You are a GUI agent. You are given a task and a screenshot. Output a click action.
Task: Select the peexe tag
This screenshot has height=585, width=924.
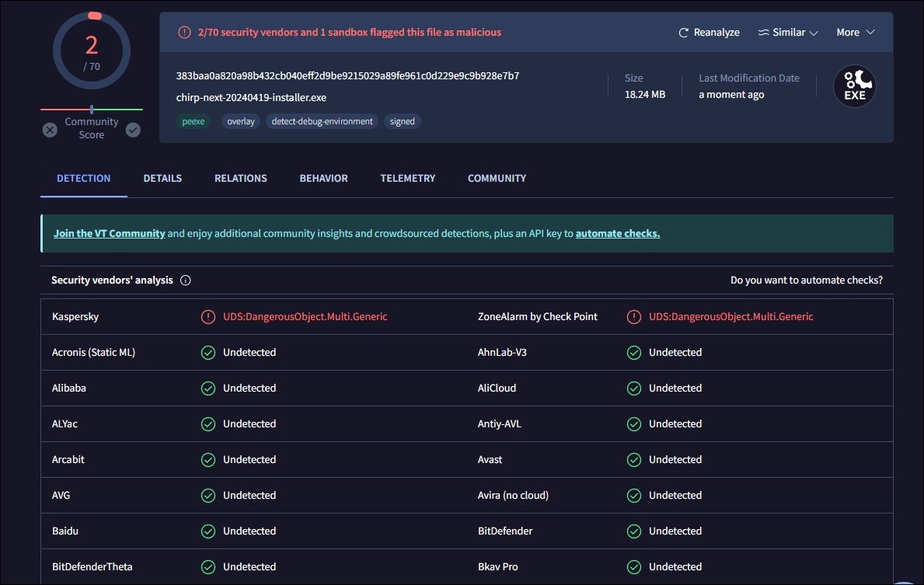click(194, 121)
